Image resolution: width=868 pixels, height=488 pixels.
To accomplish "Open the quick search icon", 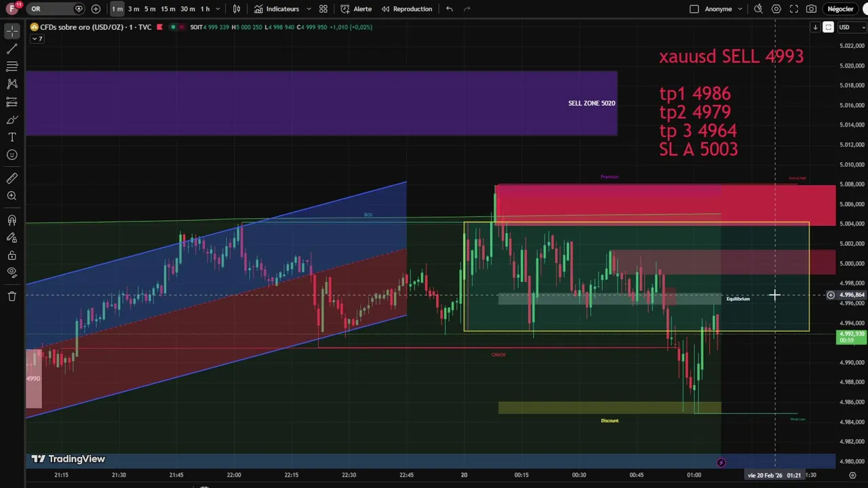I will pos(758,9).
